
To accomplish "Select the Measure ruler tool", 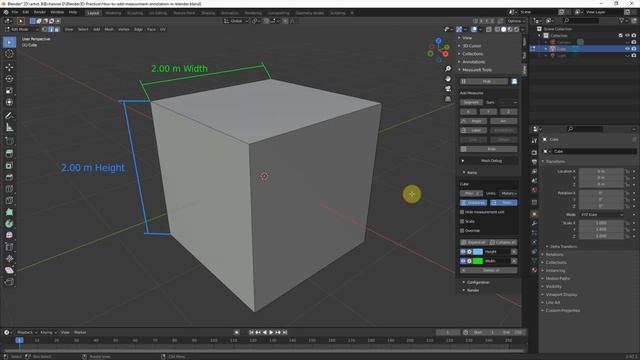I will [x=9, y=128].
